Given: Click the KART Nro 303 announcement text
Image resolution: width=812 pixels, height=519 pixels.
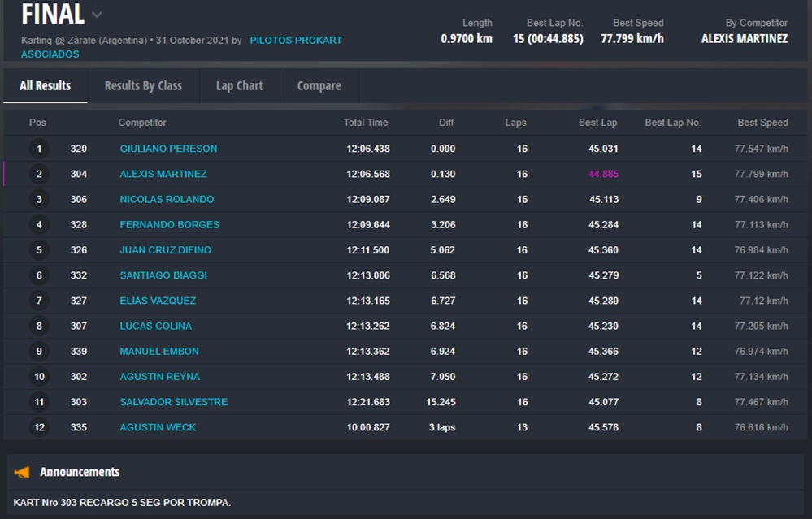Looking at the screenshot, I should click(122, 503).
